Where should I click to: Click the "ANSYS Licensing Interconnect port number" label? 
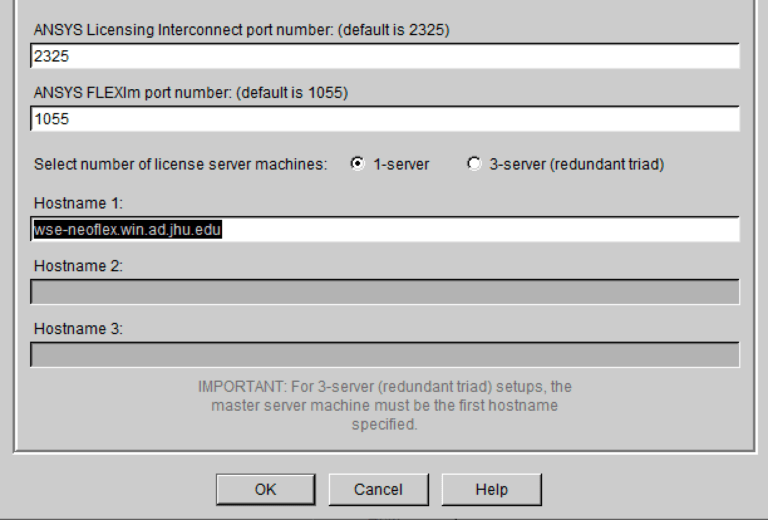[x=241, y=31]
